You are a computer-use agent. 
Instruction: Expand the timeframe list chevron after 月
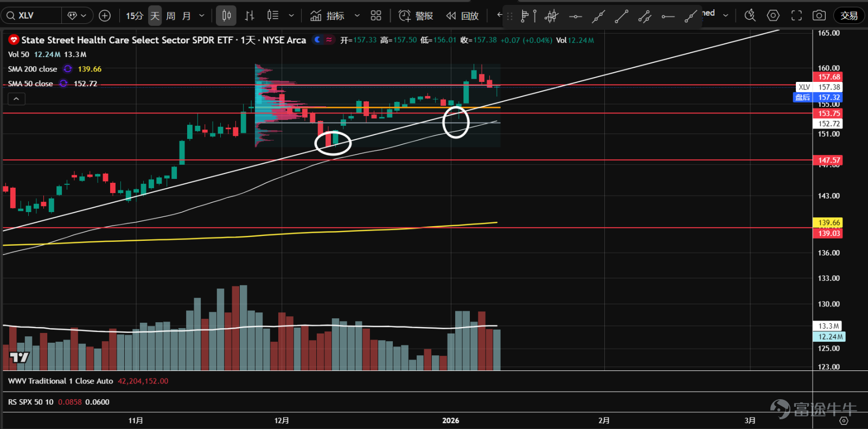coord(202,16)
